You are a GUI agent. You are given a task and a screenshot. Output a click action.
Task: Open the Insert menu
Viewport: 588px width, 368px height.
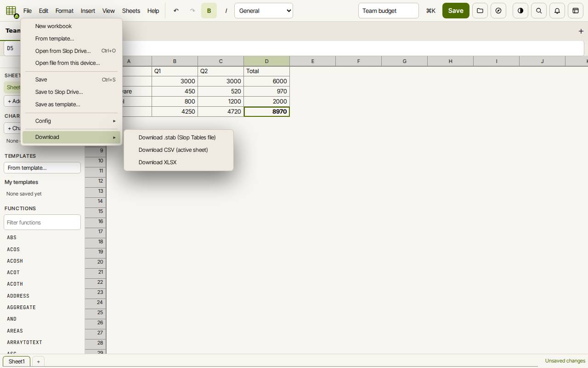[88, 11]
